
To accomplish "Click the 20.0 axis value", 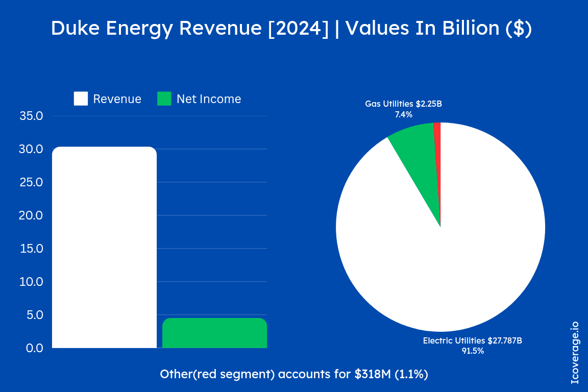I will 31,215.
